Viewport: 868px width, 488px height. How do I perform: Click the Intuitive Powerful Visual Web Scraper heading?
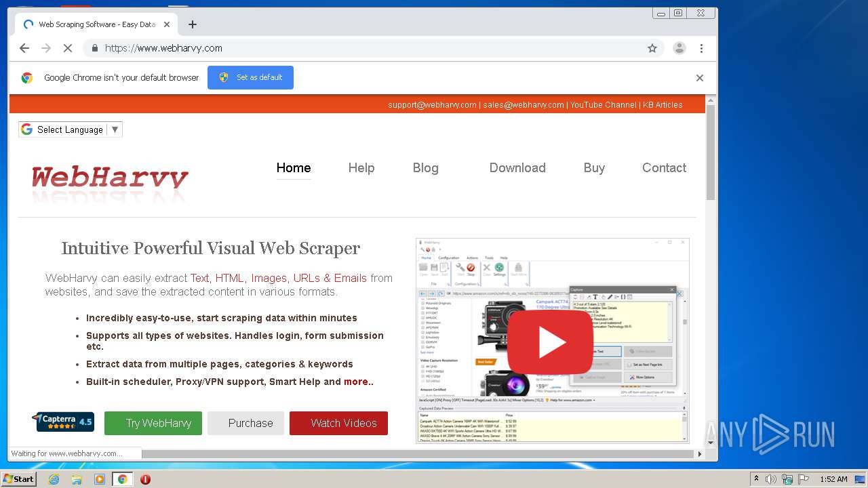[x=211, y=248]
